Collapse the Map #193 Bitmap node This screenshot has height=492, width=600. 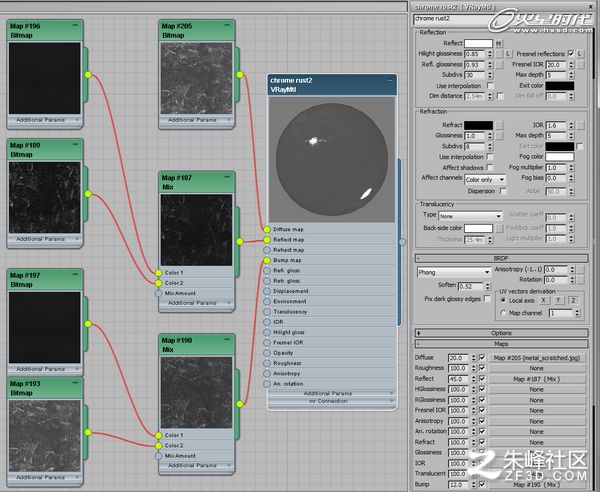[x=75, y=383]
